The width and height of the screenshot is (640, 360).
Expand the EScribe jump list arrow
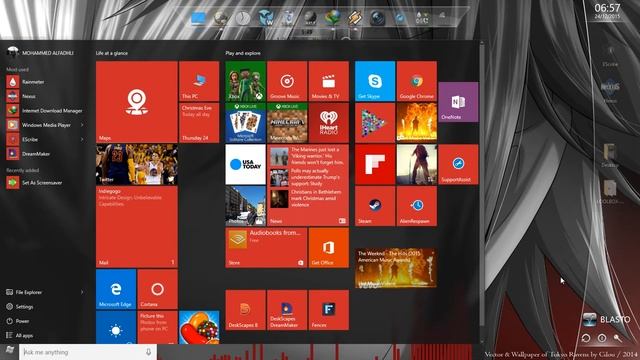click(x=82, y=139)
